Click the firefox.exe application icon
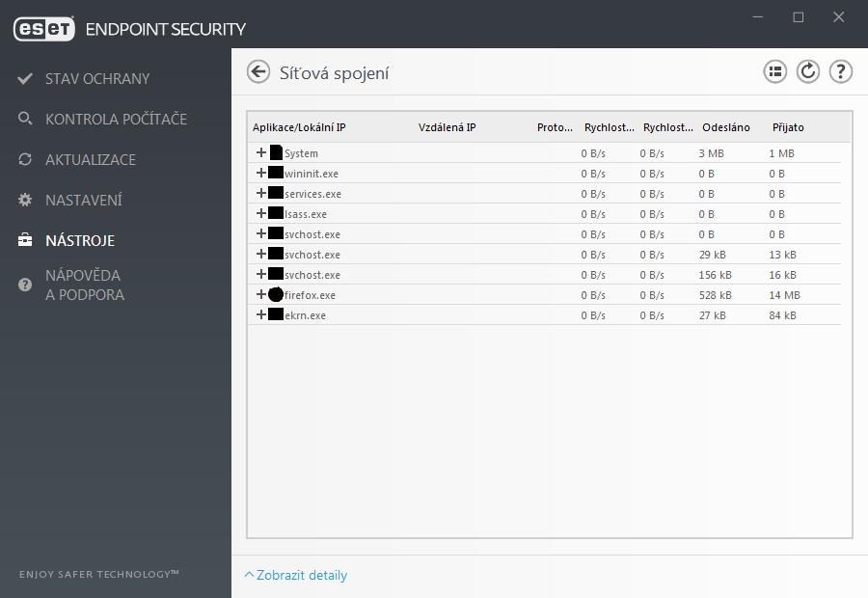868x598 pixels. (x=276, y=294)
